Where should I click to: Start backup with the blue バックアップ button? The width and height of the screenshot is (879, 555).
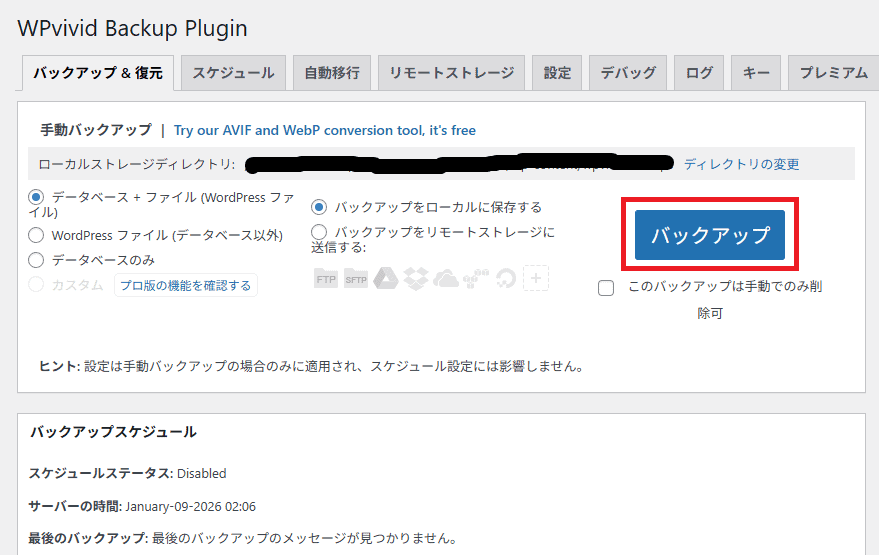710,235
